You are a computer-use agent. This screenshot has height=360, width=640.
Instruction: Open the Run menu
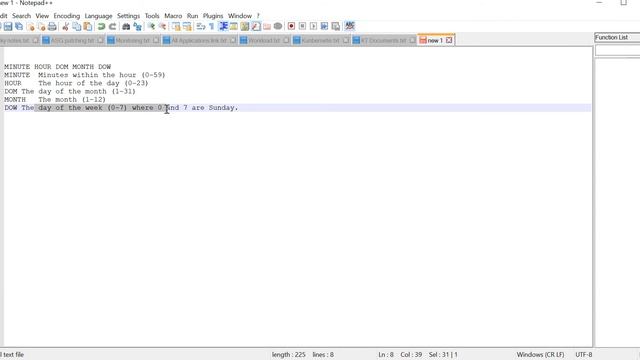[192, 16]
